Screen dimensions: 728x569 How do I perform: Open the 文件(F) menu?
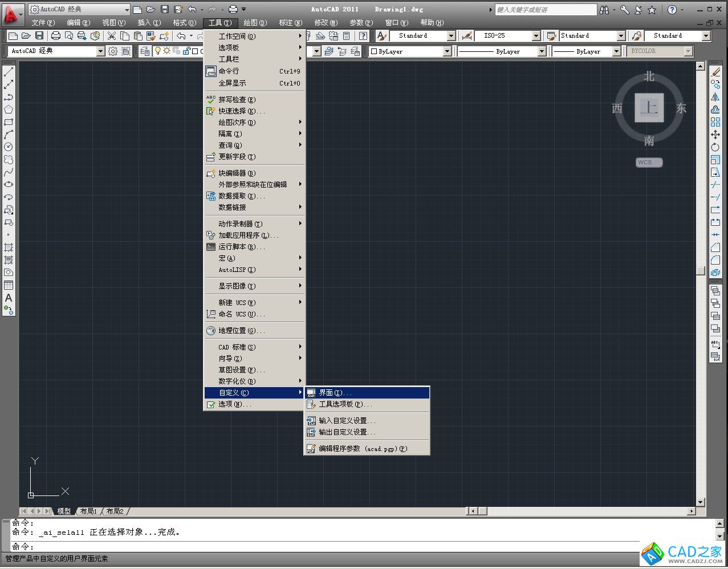43,23
